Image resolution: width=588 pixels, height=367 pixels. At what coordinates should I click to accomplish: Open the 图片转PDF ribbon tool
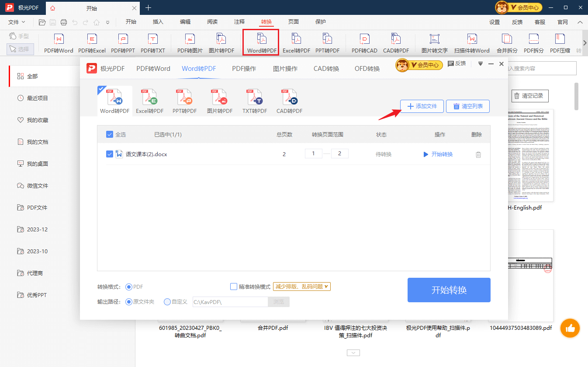tap(221, 43)
